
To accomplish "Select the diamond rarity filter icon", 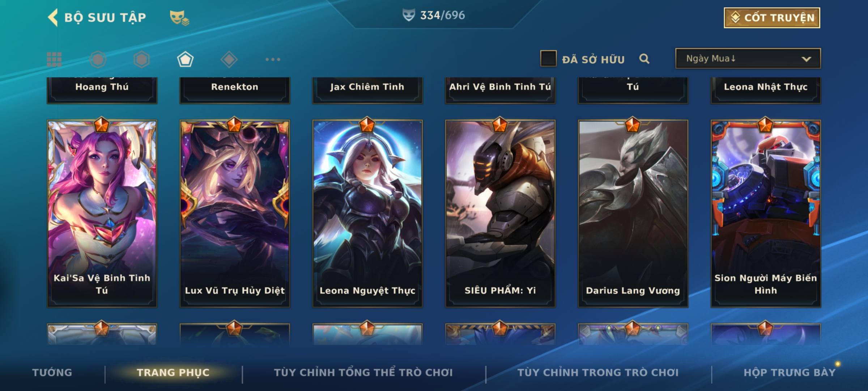I will (x=229, y=59).
